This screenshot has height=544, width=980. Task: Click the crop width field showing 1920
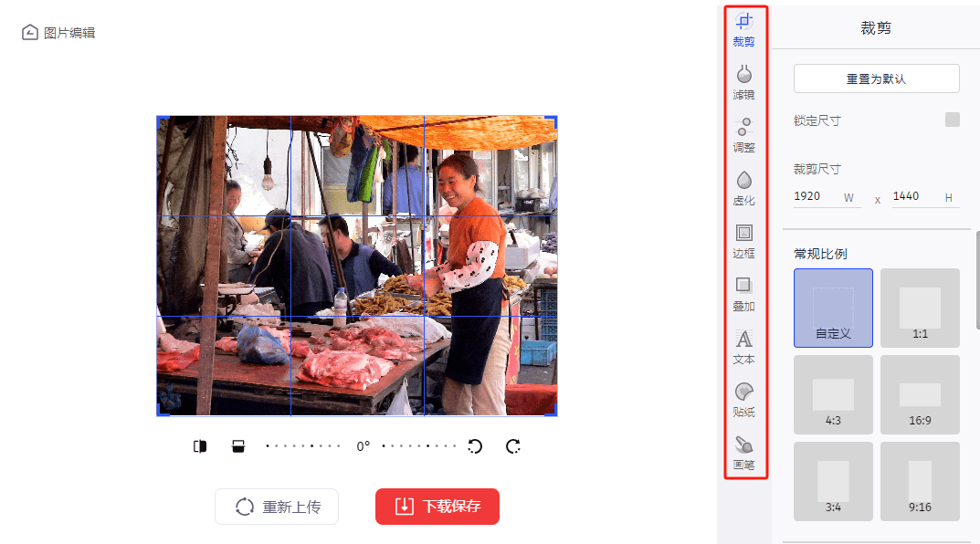coord(827,197)
